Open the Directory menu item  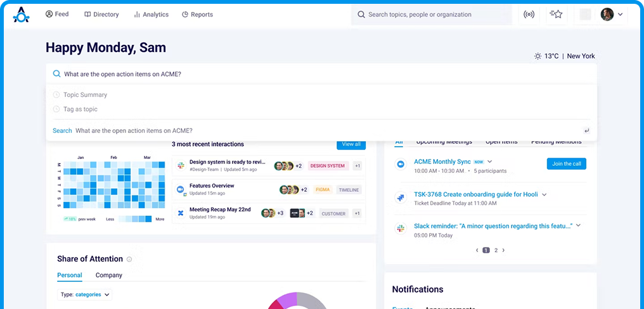[101, 15]
